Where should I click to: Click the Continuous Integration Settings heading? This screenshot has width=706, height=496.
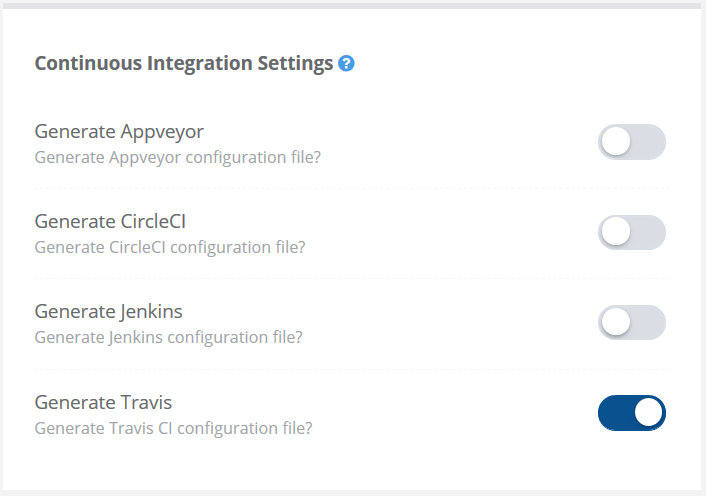point(183,64)
